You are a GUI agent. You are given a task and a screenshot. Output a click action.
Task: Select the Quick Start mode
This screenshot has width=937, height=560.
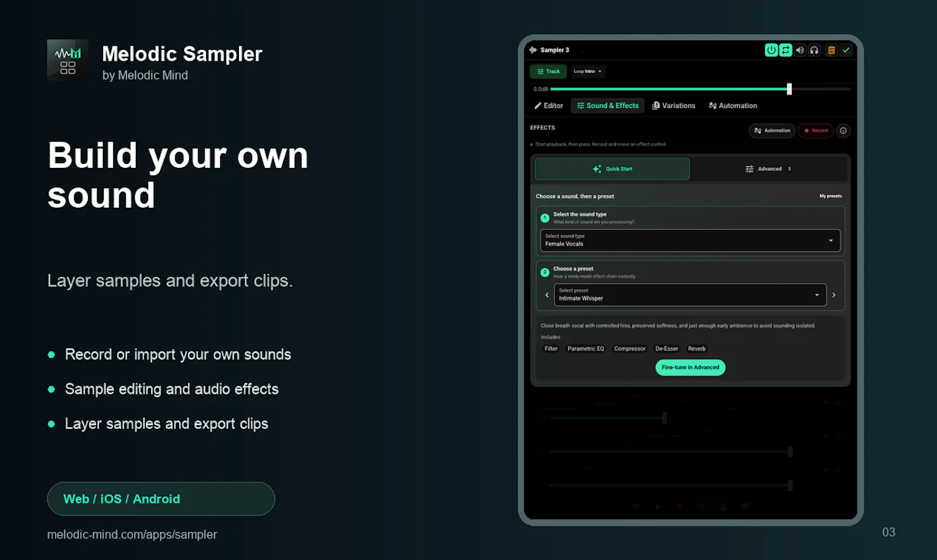[612, 169]
